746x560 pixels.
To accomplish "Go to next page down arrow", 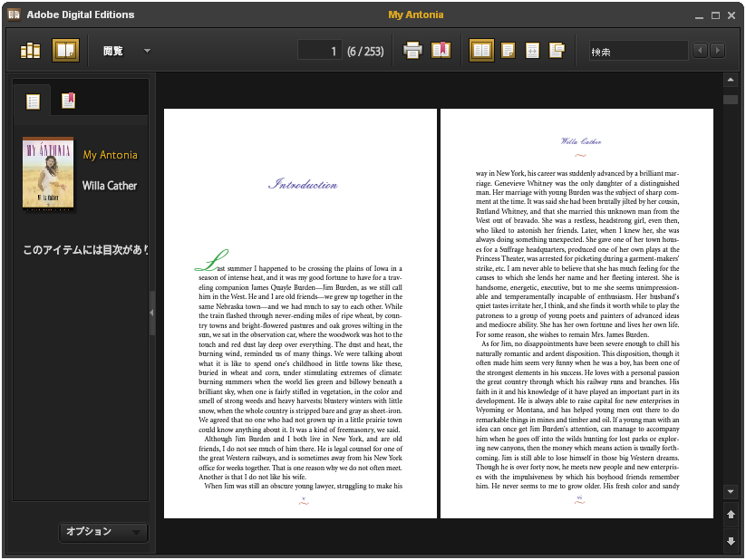I will (x=731, y=541).
